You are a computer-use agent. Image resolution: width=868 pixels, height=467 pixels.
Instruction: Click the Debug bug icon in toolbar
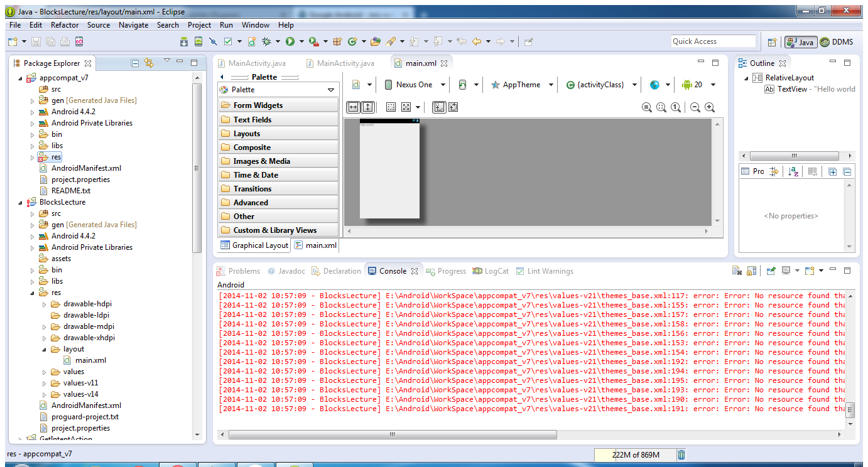point(266,41)
